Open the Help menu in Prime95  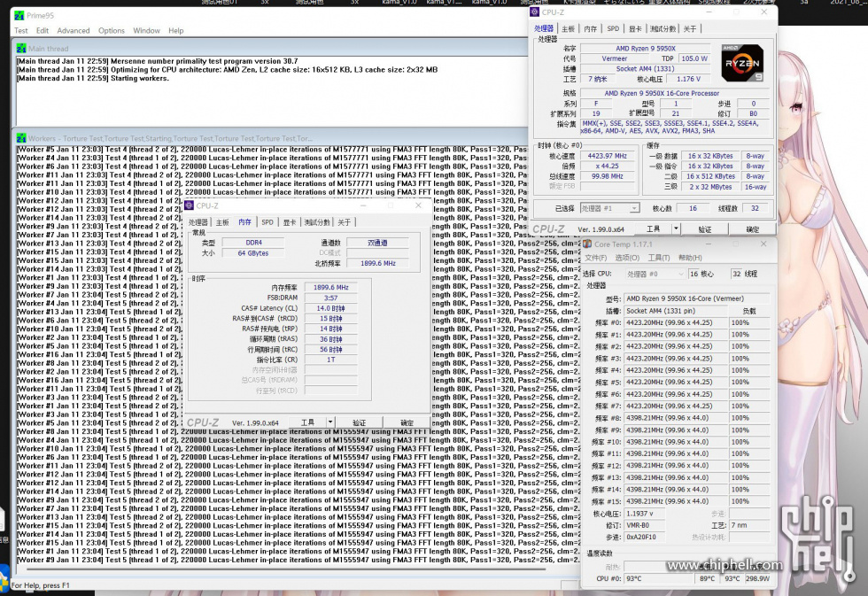pos(176,30)
